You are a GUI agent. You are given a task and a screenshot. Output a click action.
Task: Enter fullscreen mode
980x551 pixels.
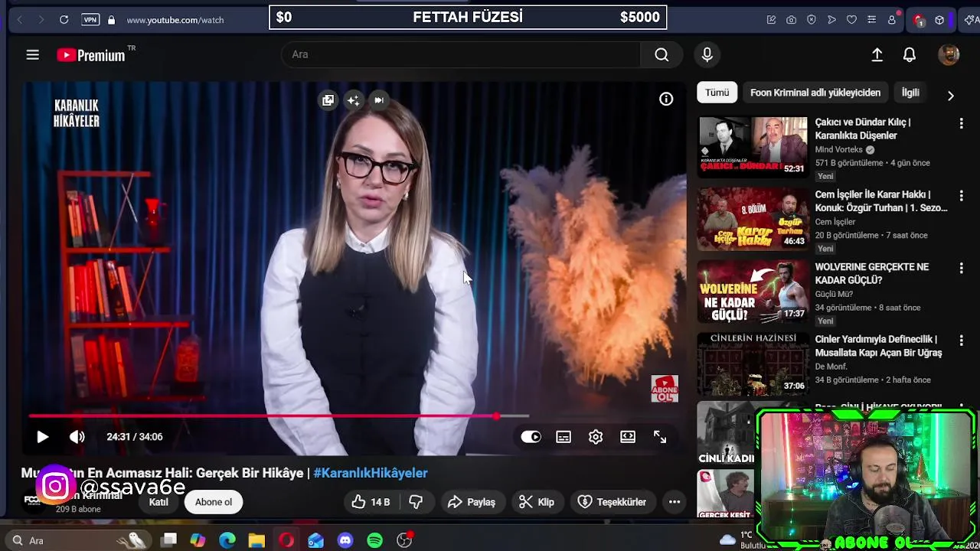[660, 437]
